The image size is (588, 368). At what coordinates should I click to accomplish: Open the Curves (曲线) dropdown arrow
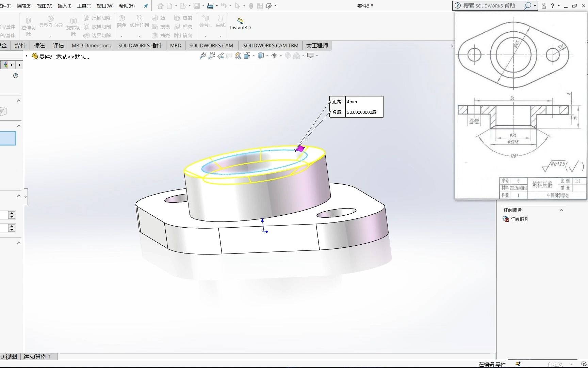pyautogui.click(x=220, y=36)
